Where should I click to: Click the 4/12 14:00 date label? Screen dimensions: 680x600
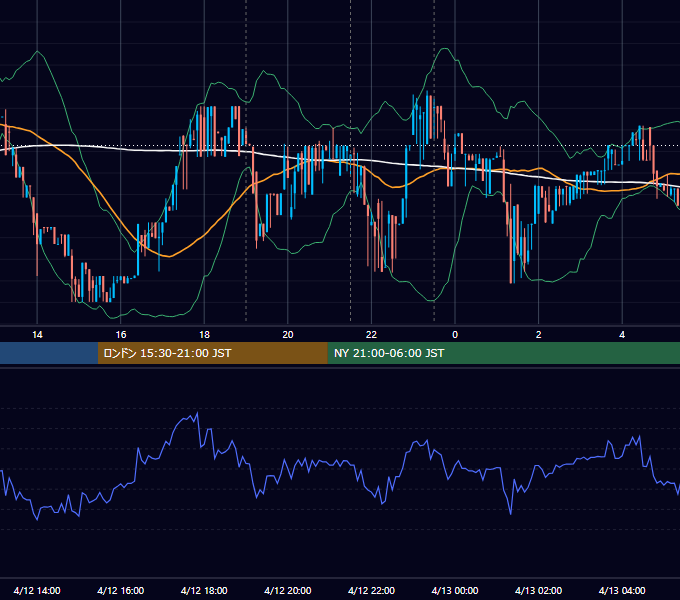37,590
